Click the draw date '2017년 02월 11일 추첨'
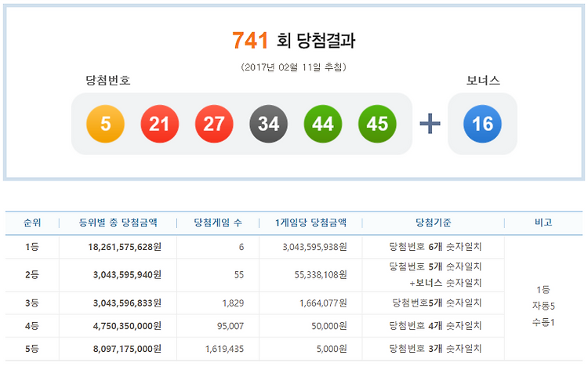This screenshot has height=366, width=588. (x=293, y=67)
